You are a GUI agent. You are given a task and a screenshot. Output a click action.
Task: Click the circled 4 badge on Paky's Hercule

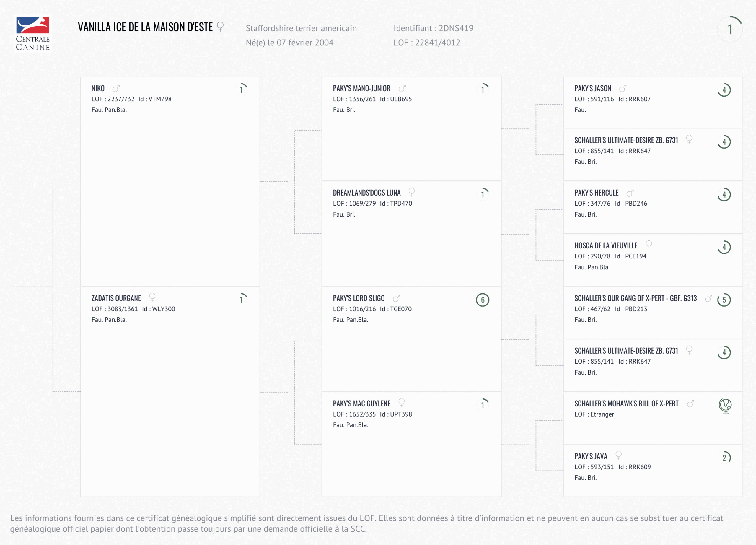click(724, 194)
